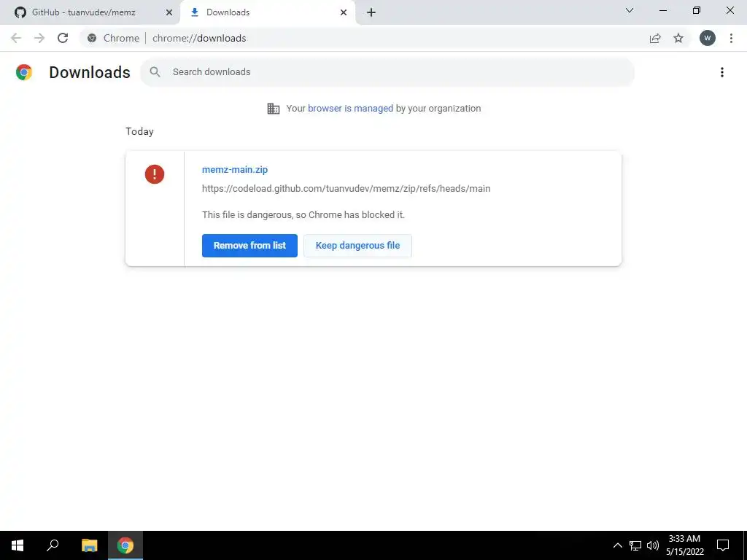Viewport: 747px width, 560px height.
Task: Open Chrome's main three-dot menu
Action: [731, 38]
